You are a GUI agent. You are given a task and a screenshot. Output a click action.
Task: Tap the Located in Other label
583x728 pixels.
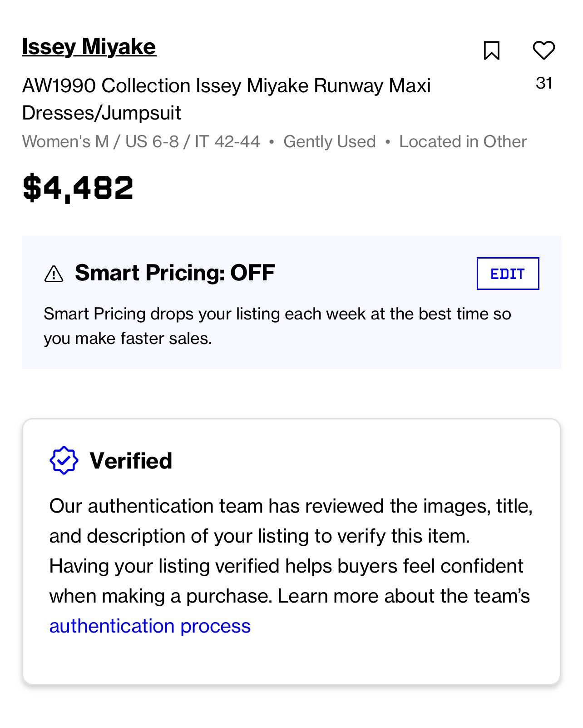463,142
